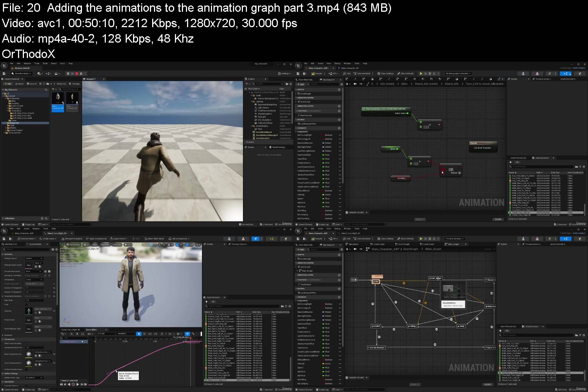Make Static Mesh from the preview
588x392 pixels.
(x=156, y=239)
